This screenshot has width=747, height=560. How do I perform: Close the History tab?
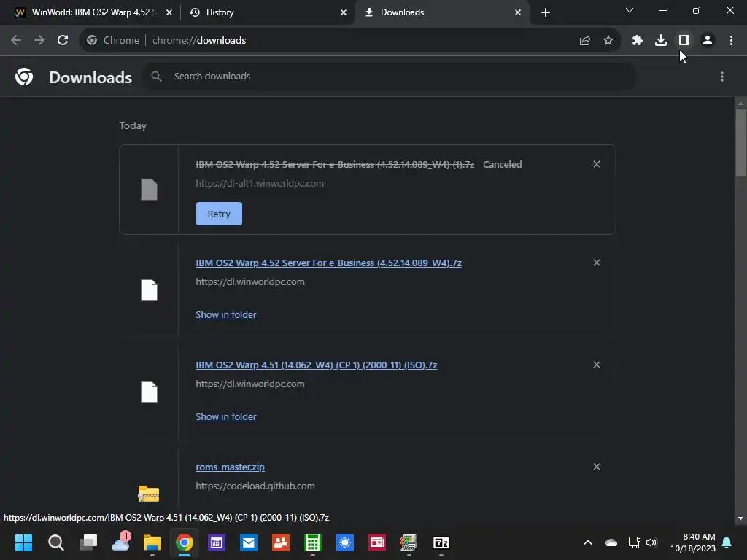click(x=344, y=12)
